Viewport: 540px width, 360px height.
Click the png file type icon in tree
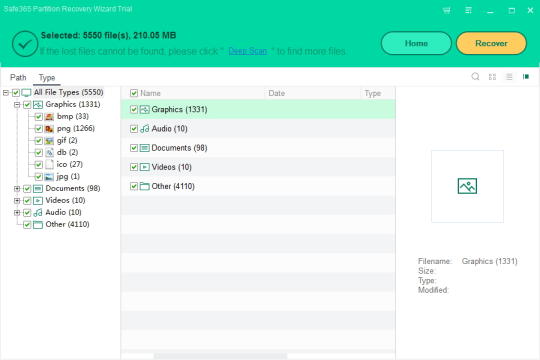click(x=50, y=129)
